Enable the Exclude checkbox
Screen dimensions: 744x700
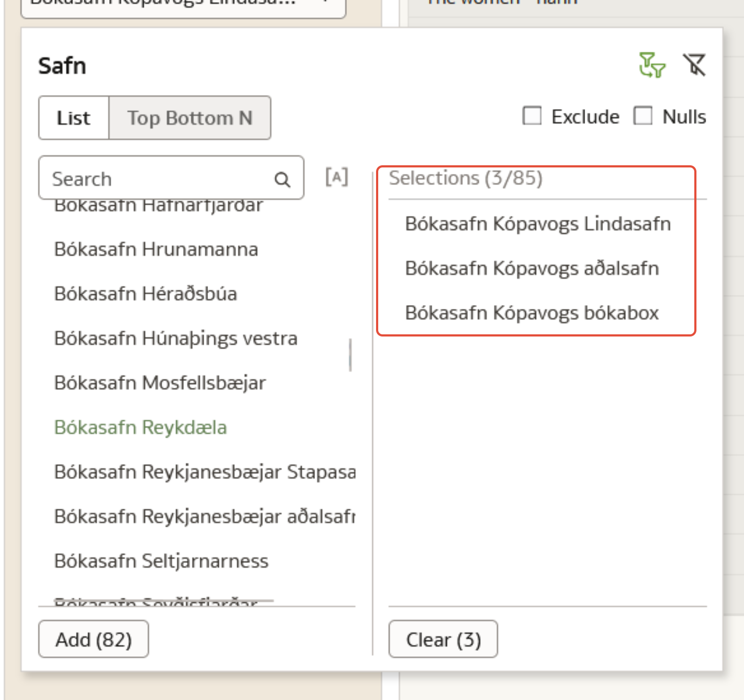click(x=532, y=116)
